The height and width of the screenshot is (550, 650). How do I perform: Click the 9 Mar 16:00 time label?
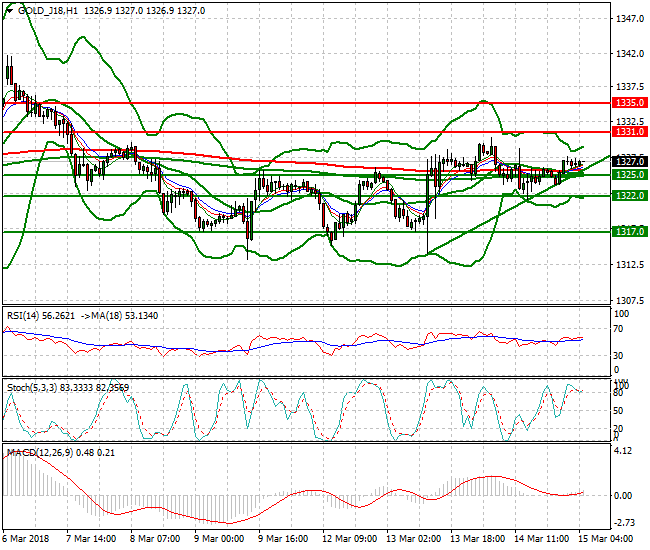click(x=284, y=539)
